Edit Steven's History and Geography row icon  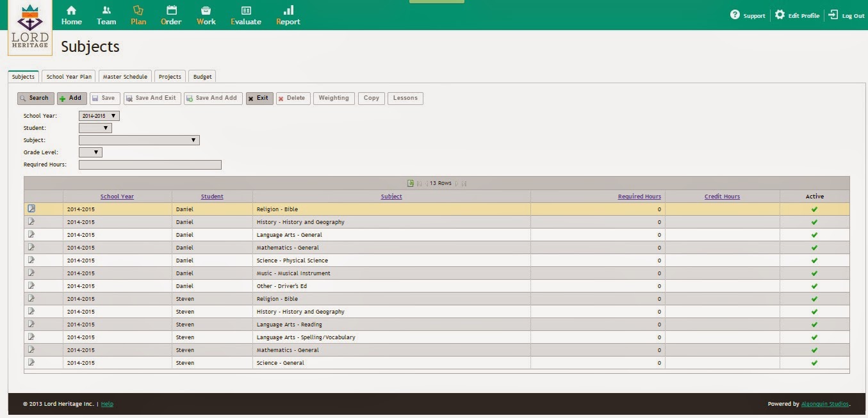[31, 311]
